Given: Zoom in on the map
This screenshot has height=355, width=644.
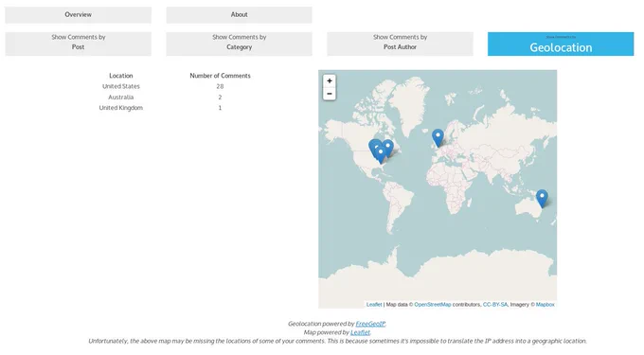Looking at the screenshot, I should (330, 80).
